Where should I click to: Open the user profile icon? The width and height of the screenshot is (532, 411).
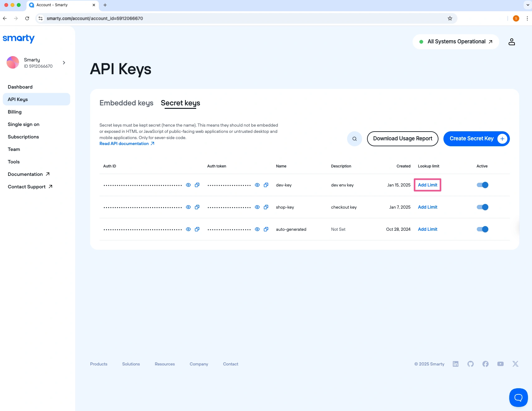pos(511,42)
